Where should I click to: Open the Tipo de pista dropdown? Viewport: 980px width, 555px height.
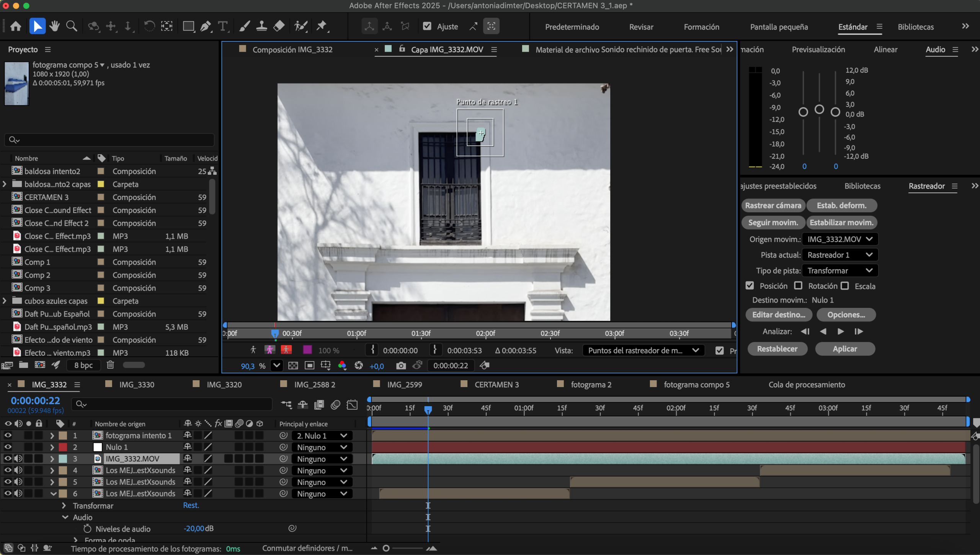(x=840, y=270)
